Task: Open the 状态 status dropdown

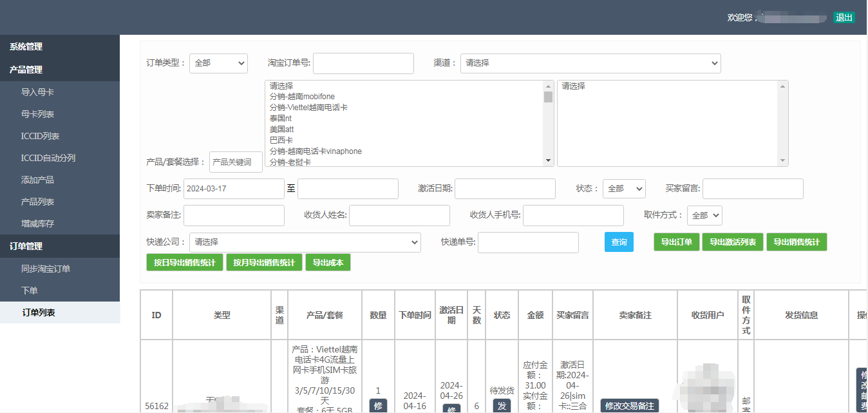Action: [623, 189]
